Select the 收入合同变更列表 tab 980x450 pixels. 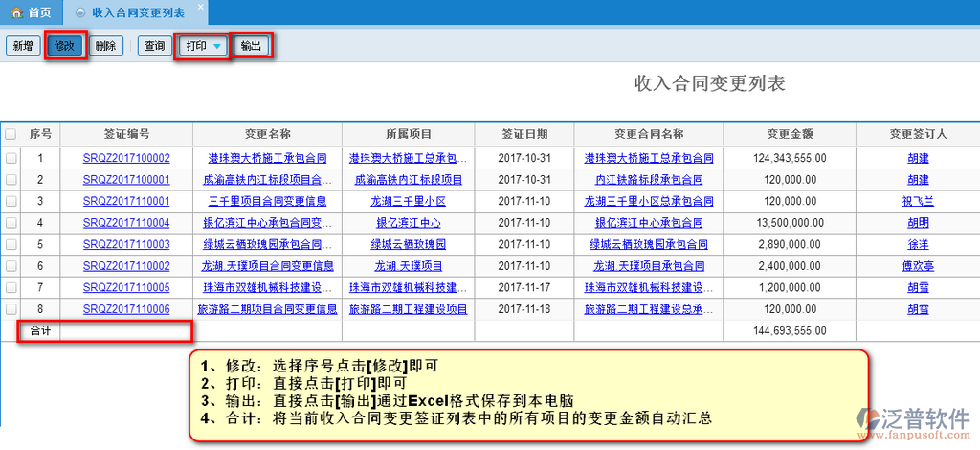tap(136, 12)
